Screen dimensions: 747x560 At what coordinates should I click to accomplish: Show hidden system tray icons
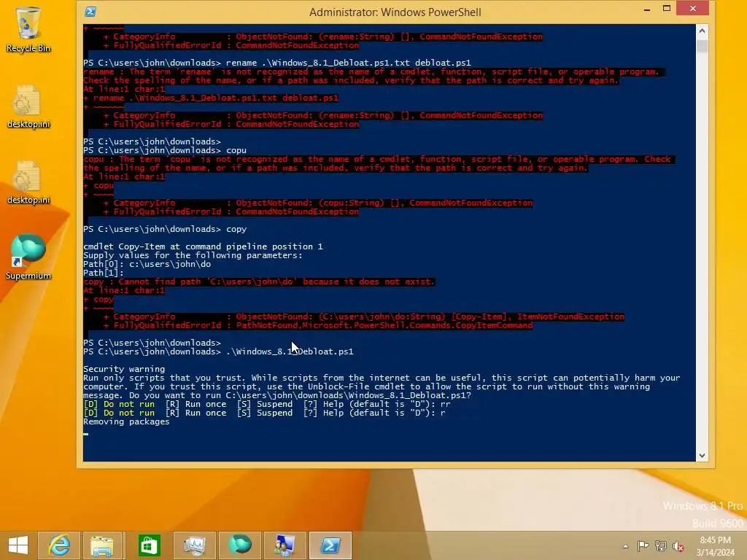[625, 546]
